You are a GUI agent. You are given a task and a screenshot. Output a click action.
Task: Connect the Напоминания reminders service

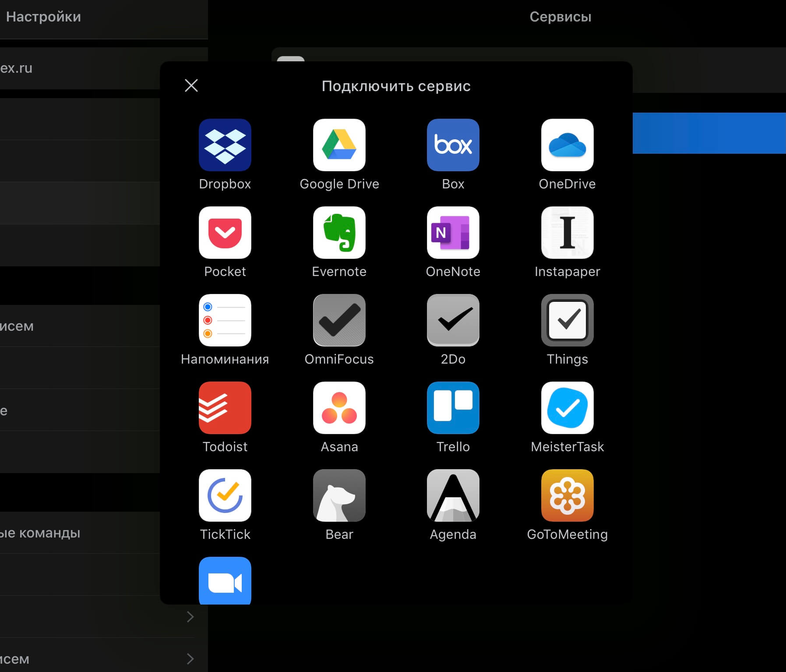[x=225, y=320]
